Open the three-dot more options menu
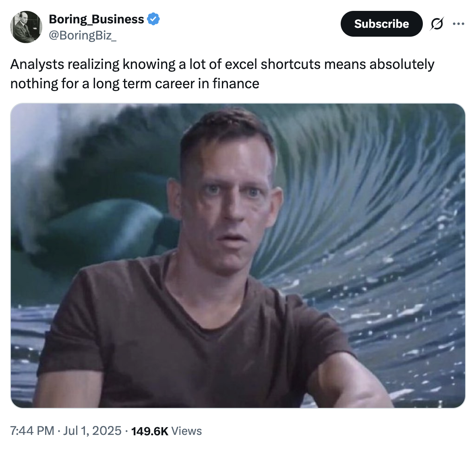Screen dimensions: 476x449 click(458, 24)
